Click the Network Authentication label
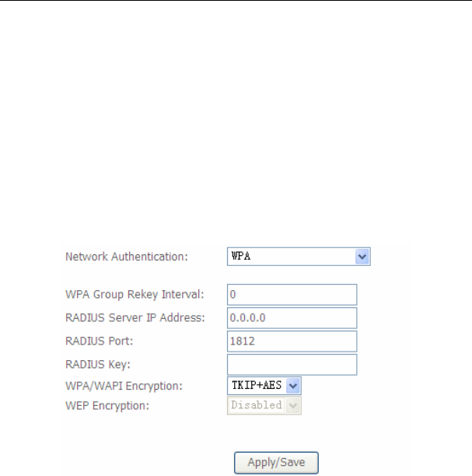 tap(127, 257)
